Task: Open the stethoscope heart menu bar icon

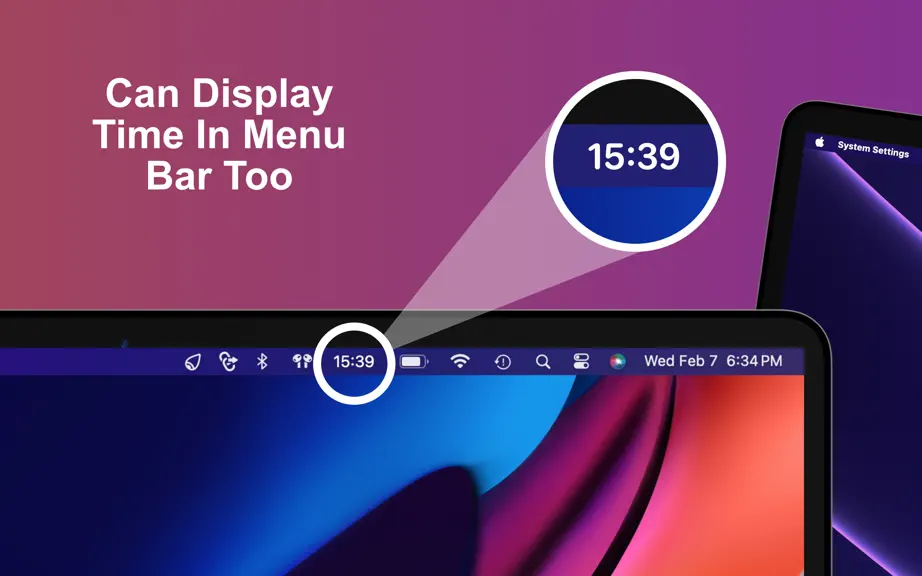Action: coord(228,361)
